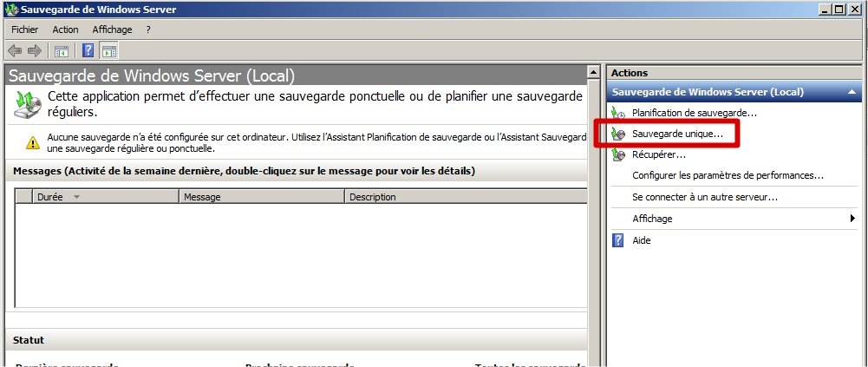The image size is (868, 367).
Task: Click the scrollbar up arrow of main pane
Action: pos(593,73)
